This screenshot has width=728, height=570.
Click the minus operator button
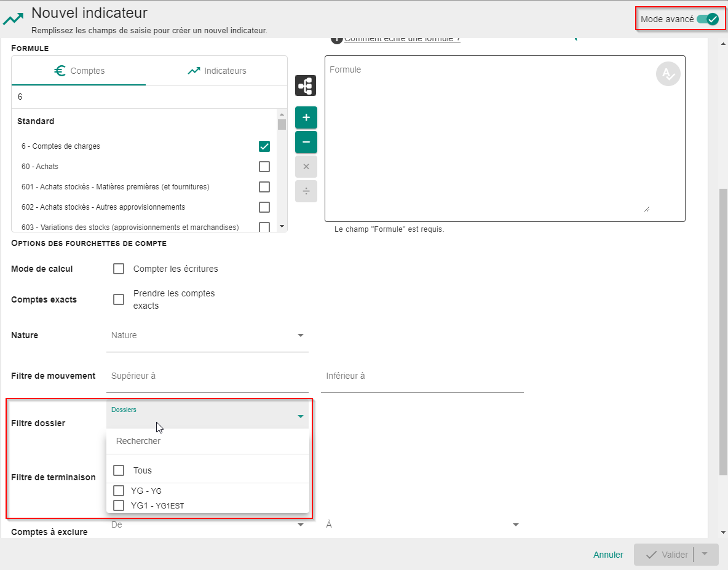pos(306,142)
